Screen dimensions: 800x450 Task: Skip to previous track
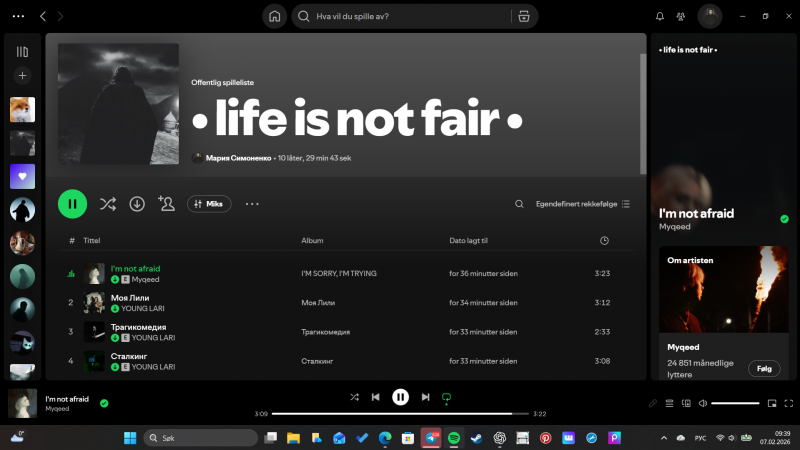pos(376,397)
